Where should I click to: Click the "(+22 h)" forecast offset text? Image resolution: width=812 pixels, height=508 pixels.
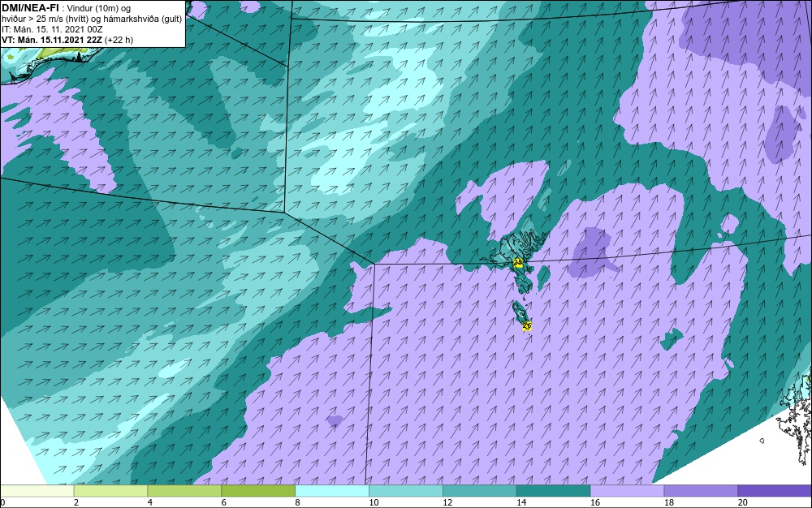click(119, 40)
